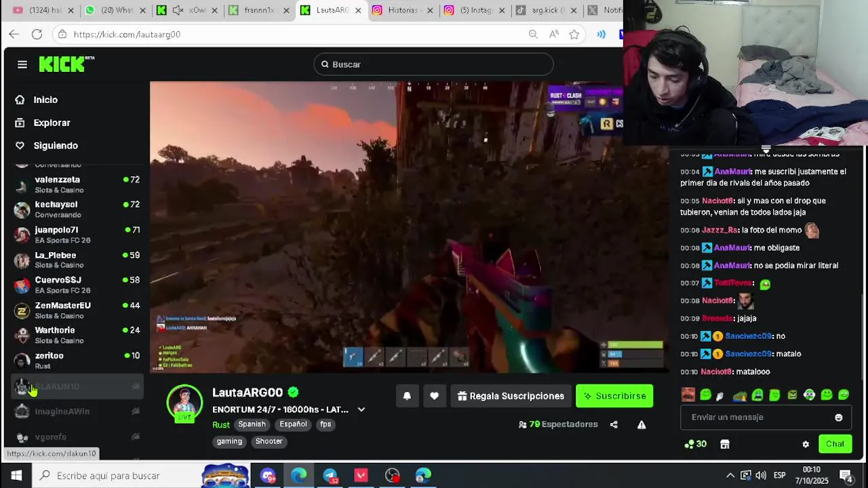Click the Buscar search field
This screenshot has width=868, height=488.
tap(434, 64)
